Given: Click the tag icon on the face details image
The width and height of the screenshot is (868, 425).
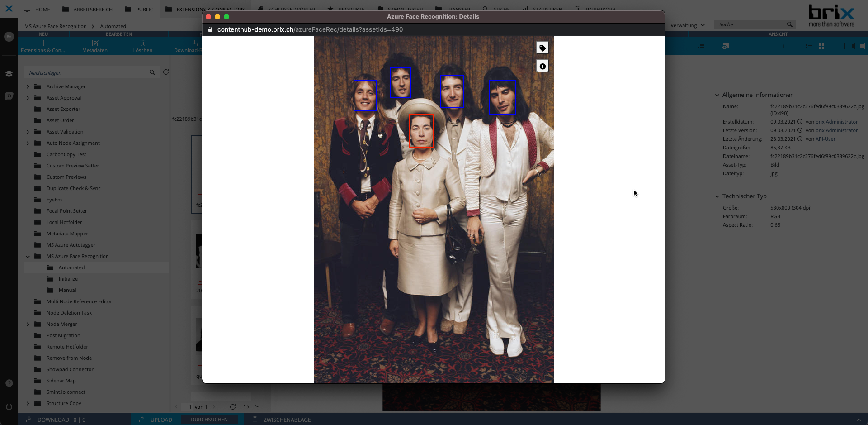Looking at the screenshot, I should (x=542, y=48).
